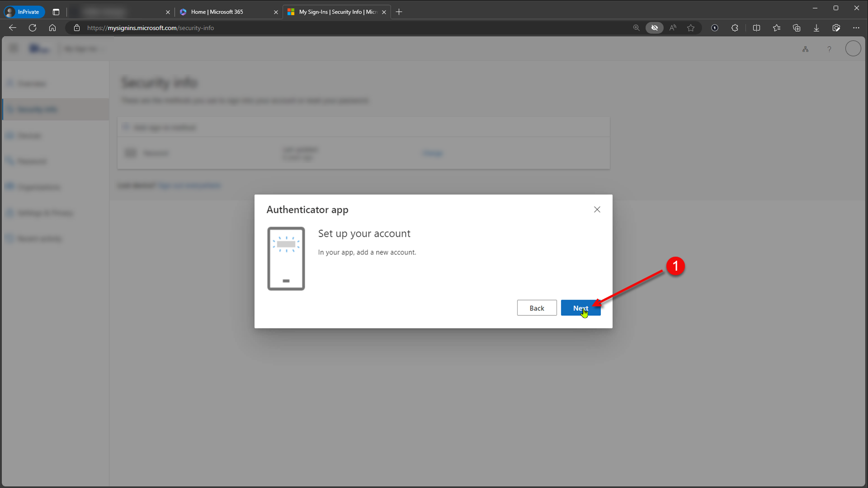
Task: Click the InPrivate profile badge
Action: coord(24,12)
